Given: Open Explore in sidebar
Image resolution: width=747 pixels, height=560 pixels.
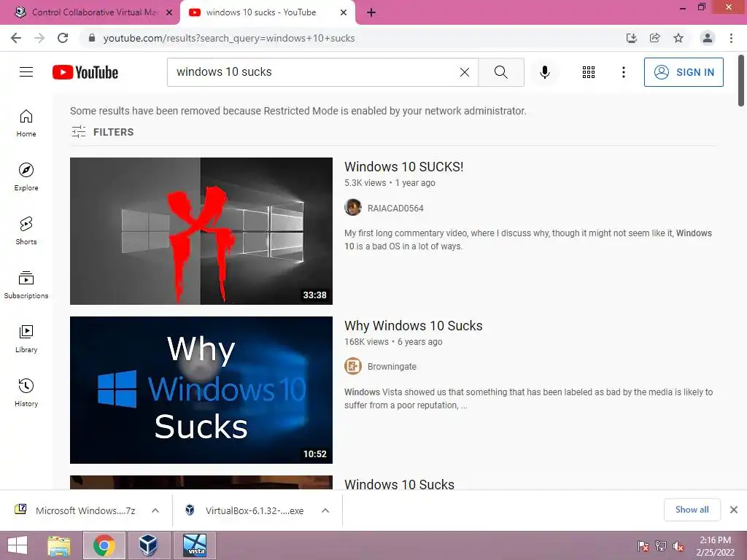Looking at the screenshot, I should (x=26, y=176).
